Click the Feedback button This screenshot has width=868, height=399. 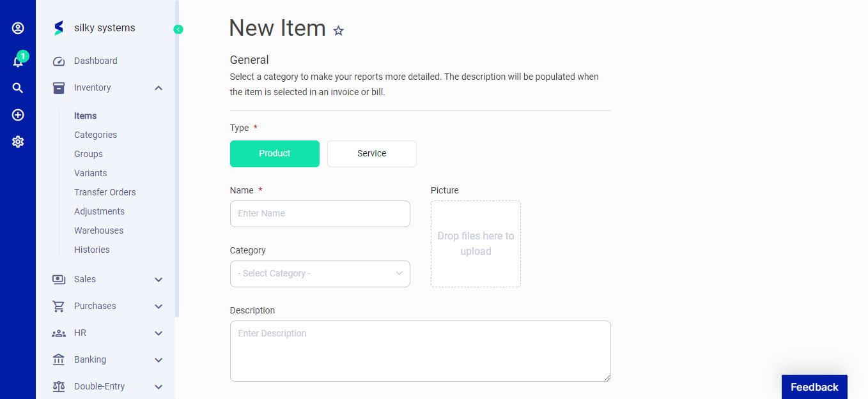814,387
